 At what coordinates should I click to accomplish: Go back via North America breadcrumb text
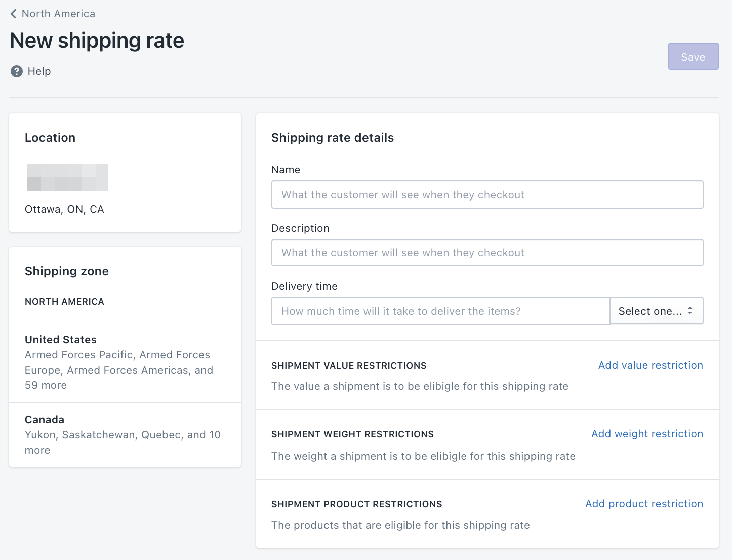pyautogui.click(x=58, y=14)
